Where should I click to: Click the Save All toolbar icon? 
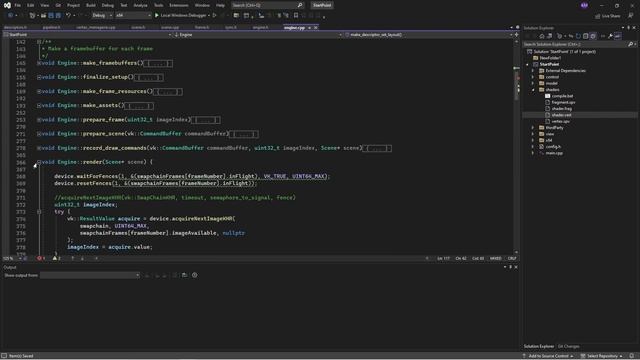pos(58,16)
